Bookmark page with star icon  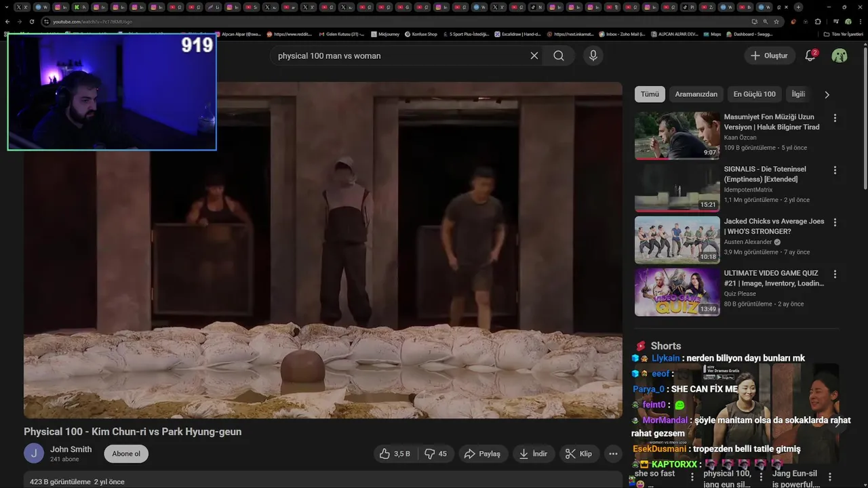[776, 22]
